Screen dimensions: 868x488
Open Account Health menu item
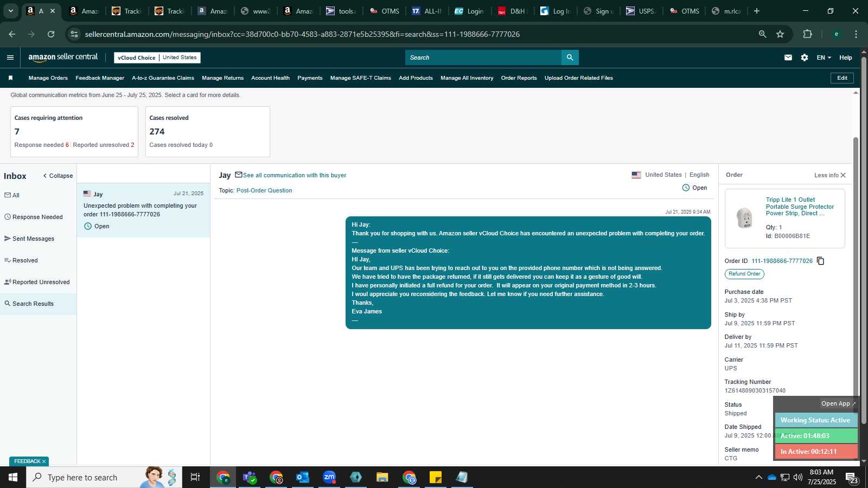270,78
